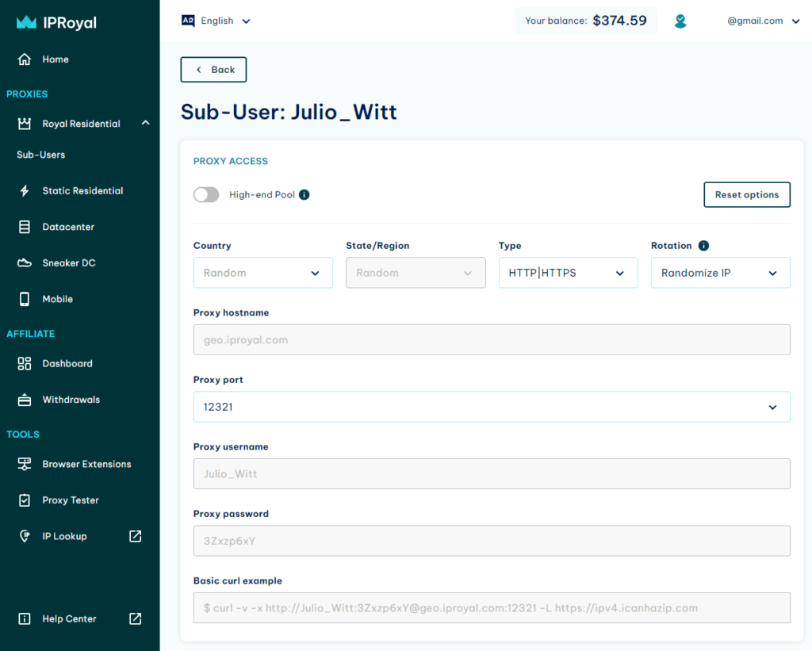This screenshot has width=812, height=651.
Task: Collapse the Royal Residential section
Action: tap(146, 123)
